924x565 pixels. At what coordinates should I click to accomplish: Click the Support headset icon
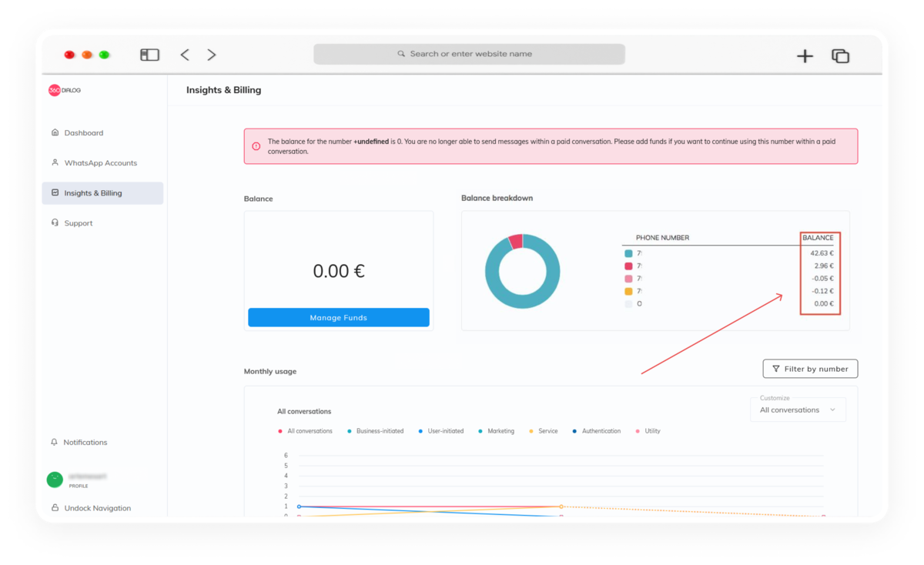pos(55,222)
